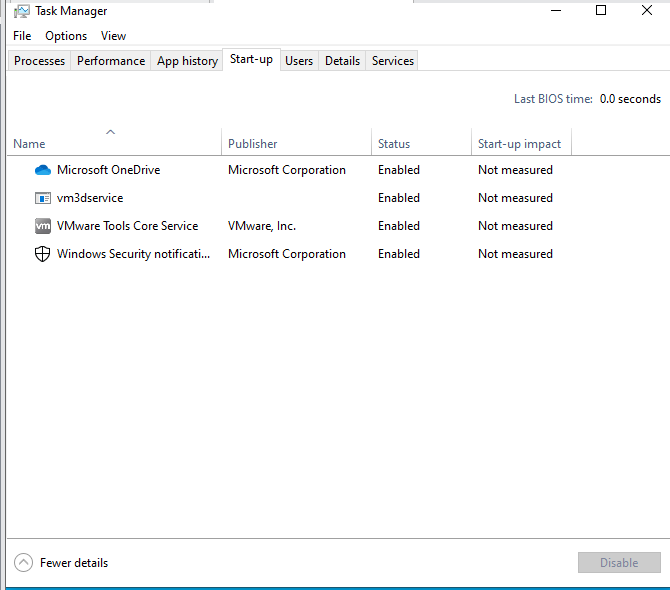Close the Task Manager window
The image size is (670, 590).
pyautogui.click(x=647, y=10)
